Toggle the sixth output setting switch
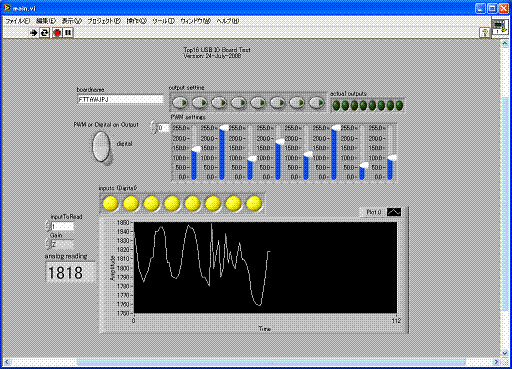Screen dimensions: 512x369 pos(277,103)
